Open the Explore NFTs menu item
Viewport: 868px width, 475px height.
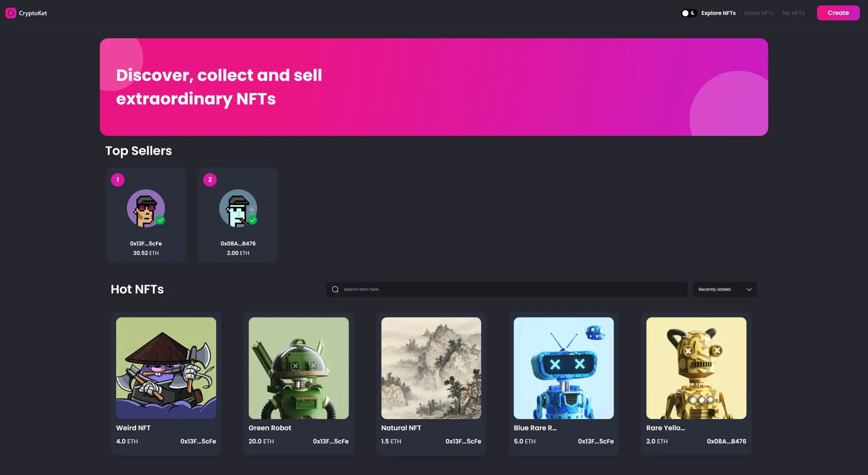click(718, 13)
